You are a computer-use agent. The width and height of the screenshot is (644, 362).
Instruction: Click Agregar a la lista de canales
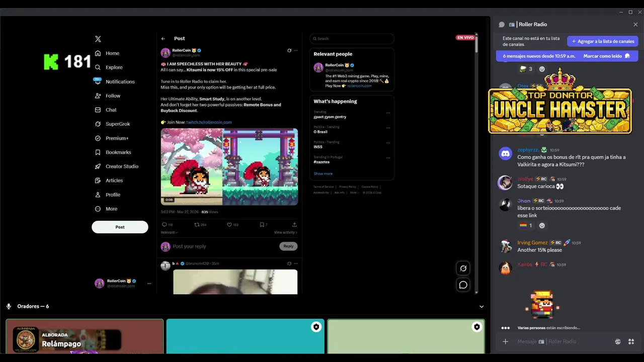point(603,41)
